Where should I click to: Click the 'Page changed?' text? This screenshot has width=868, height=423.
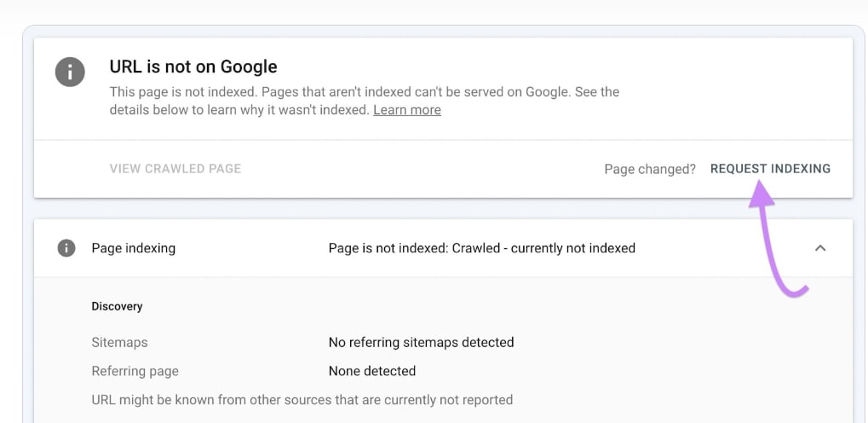click(650, 169)
